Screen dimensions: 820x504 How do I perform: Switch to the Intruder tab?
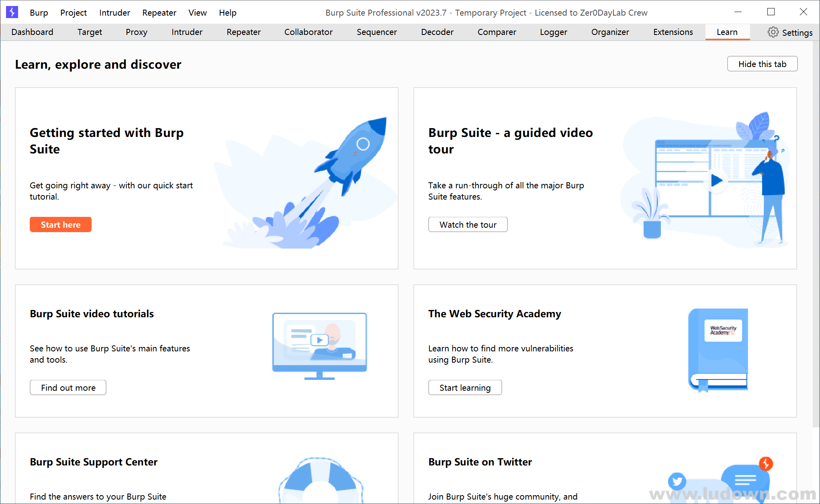tap(187, 32)
